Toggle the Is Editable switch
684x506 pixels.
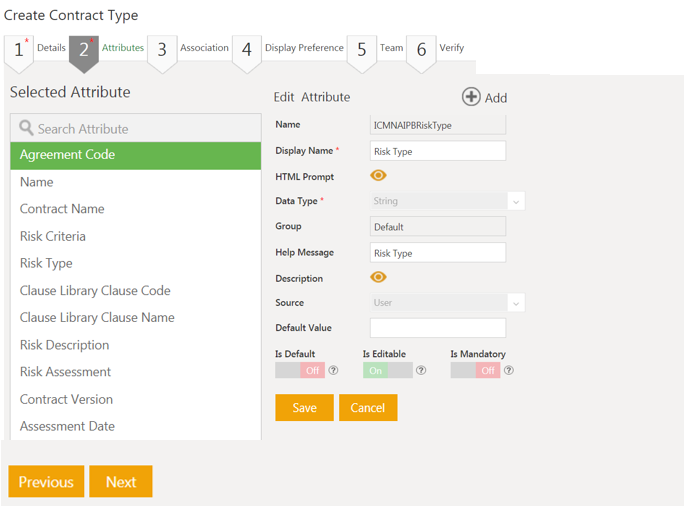click(388, 370)
